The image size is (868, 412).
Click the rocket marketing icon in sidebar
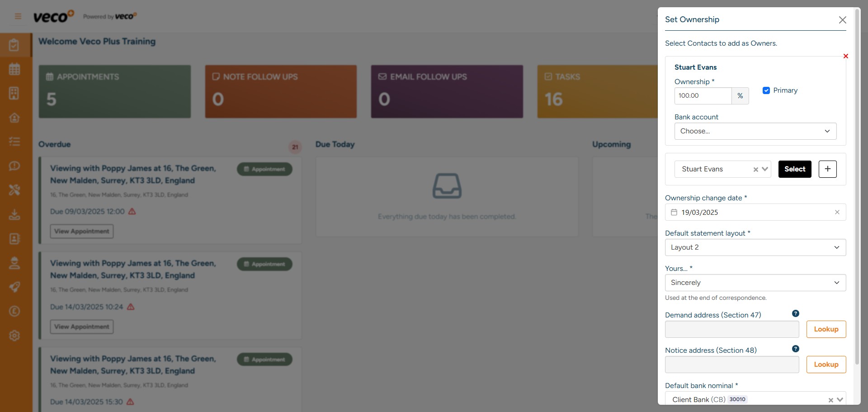coord(15,287)
